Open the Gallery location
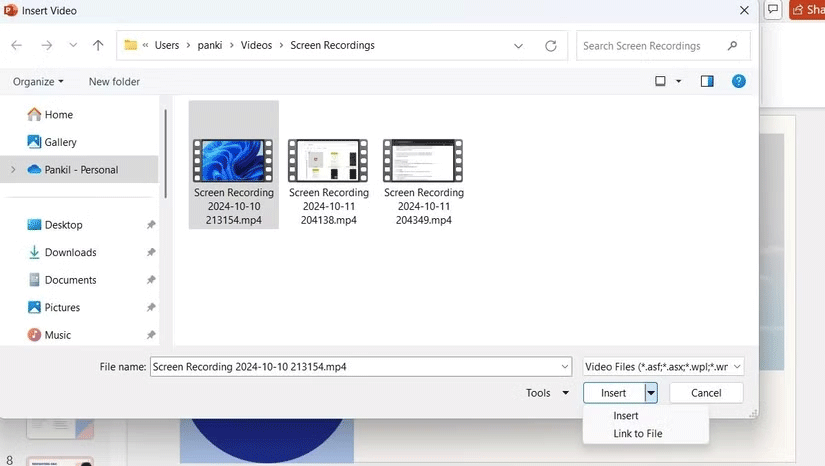825x466 pixels. point(60,142)
